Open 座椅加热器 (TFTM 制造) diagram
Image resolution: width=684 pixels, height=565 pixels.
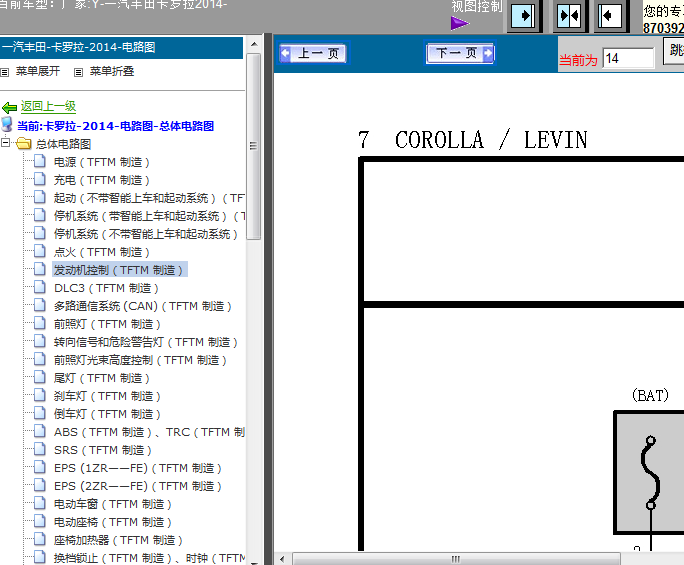coord(118,540)
